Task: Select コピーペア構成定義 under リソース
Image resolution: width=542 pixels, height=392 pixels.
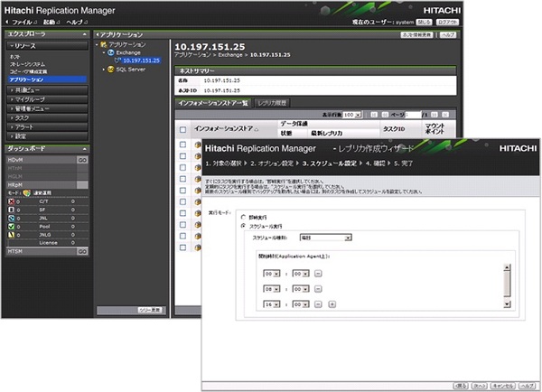Action: (x=28, y=71)
